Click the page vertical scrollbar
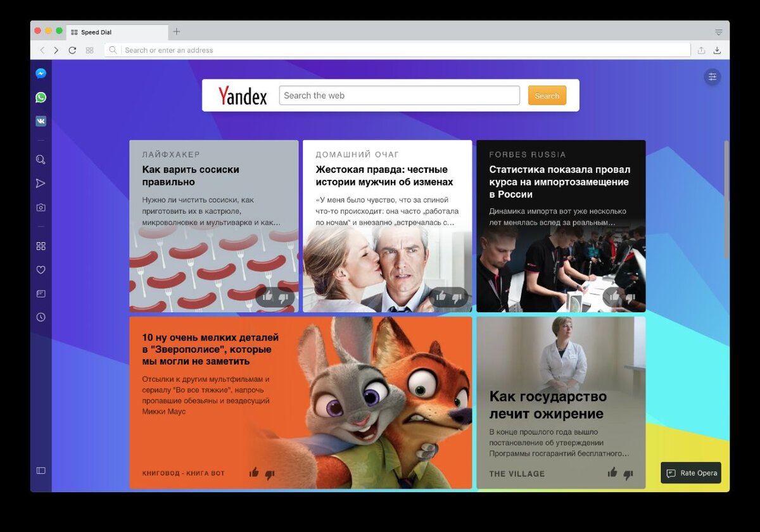Screen dimensions: 760x532 pos(726,199)
